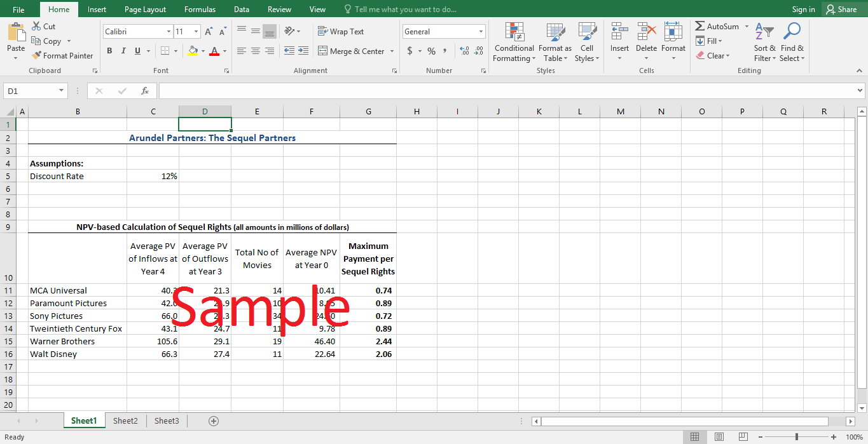Apply the Borders icon

point(165,51)
